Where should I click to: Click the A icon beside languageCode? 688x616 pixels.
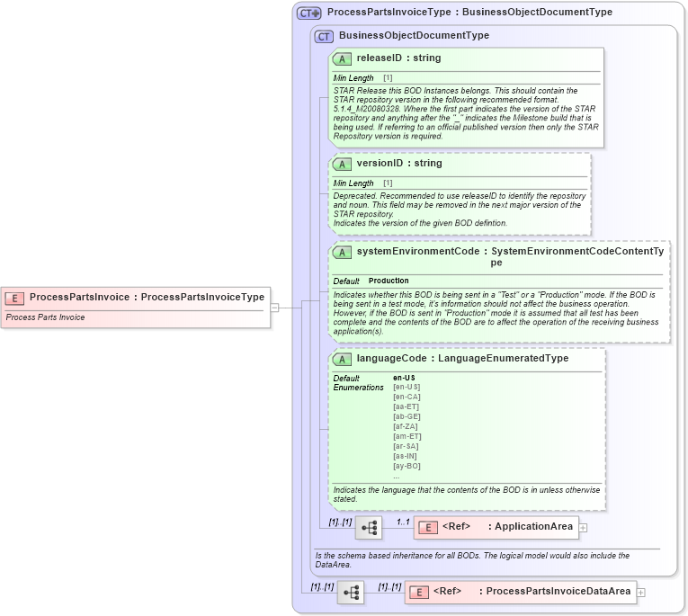click(342, 360)
